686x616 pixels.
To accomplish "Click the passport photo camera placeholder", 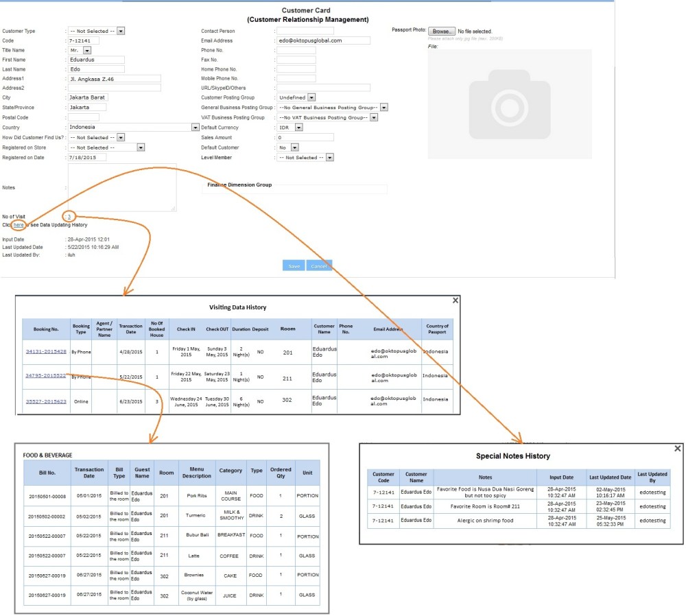I will tap(509, 104).
